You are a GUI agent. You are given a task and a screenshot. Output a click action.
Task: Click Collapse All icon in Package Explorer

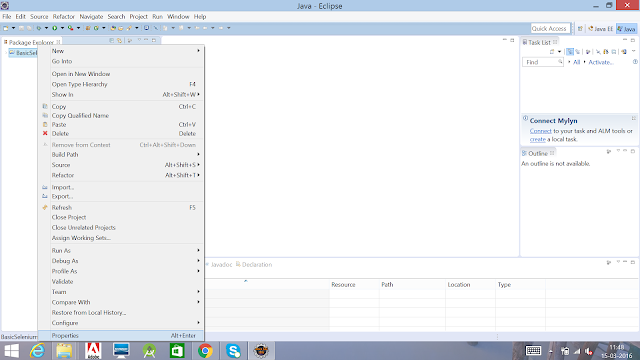[111, 40]
